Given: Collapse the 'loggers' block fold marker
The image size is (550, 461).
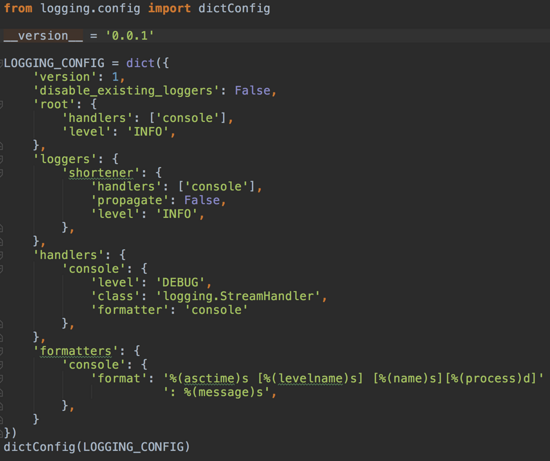Looking at the screenshot, I should (x=1, y=159).
